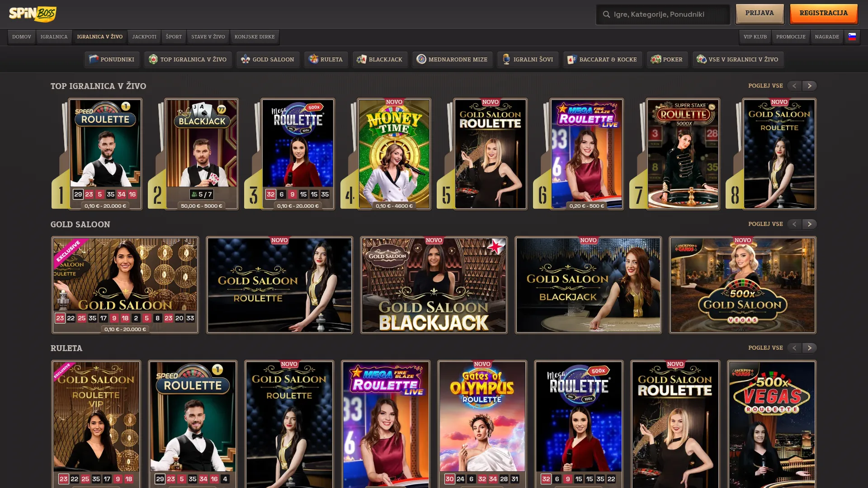Screen dimensions: 868x488
Task: Select the Ruleta category button
Action: click(x=325, y=59)
